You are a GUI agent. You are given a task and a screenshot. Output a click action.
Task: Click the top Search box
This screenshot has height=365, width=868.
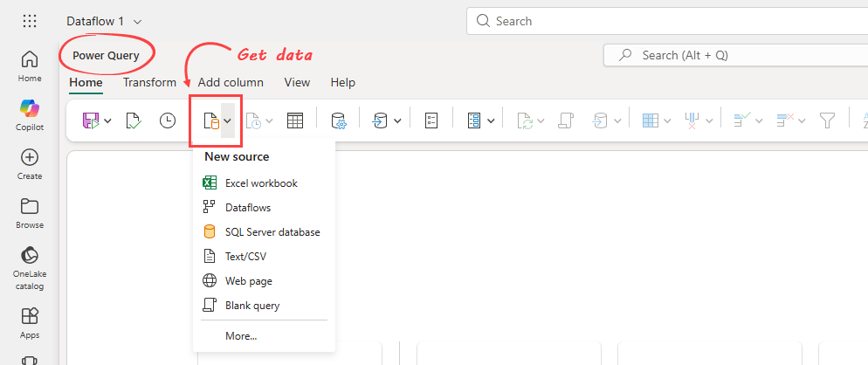(x=667, y=21)
